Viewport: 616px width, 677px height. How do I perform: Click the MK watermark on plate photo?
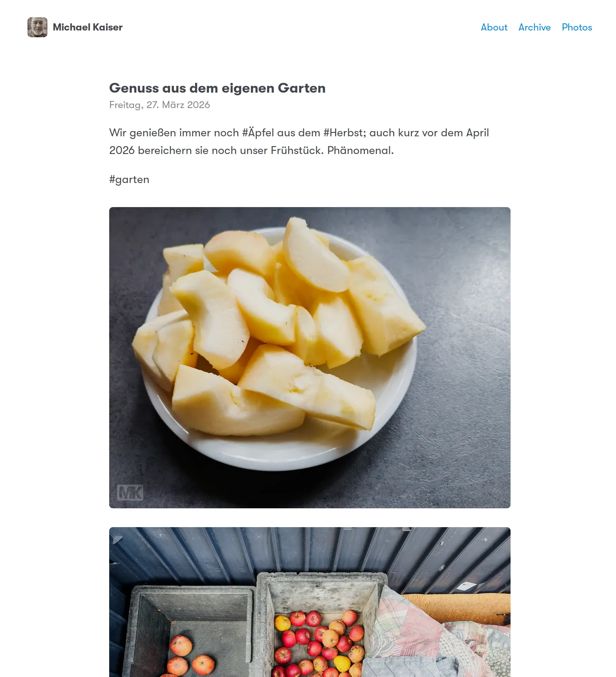tap(130, 492)
